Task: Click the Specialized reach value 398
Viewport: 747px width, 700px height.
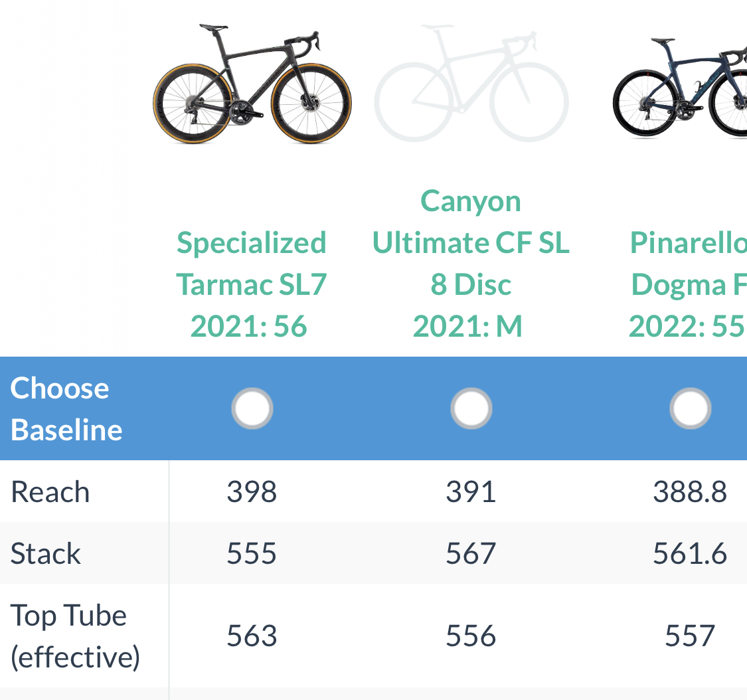Action: tap(252, 492)
